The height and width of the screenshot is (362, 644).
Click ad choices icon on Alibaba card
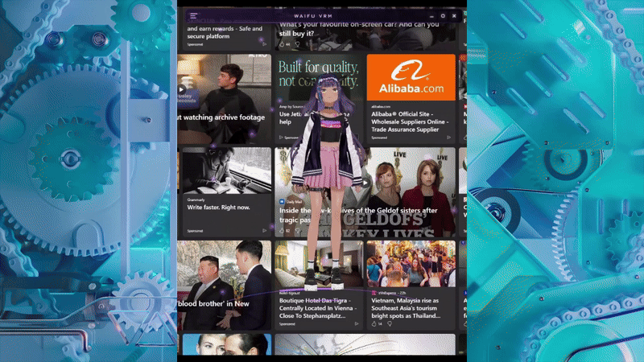click(449, 138)
